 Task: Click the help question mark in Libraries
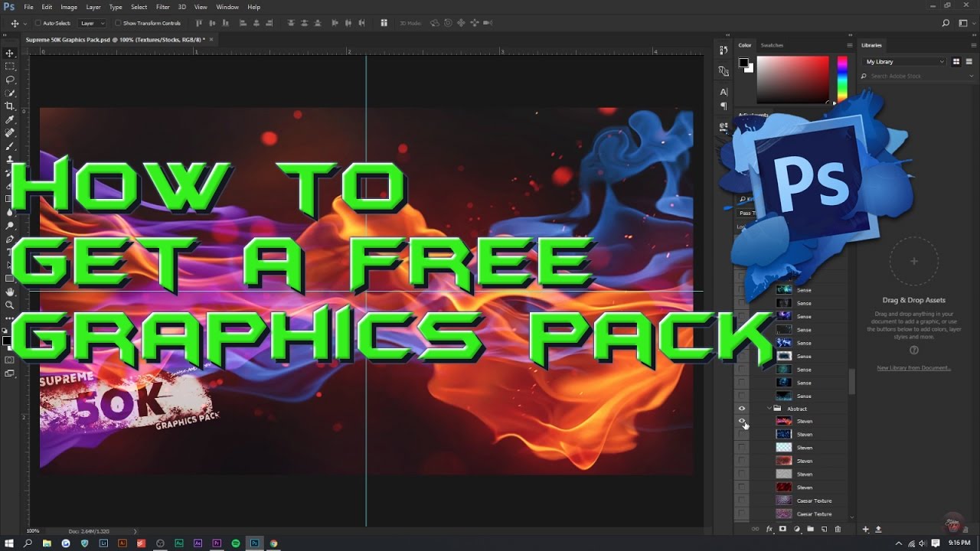[913, 350]
